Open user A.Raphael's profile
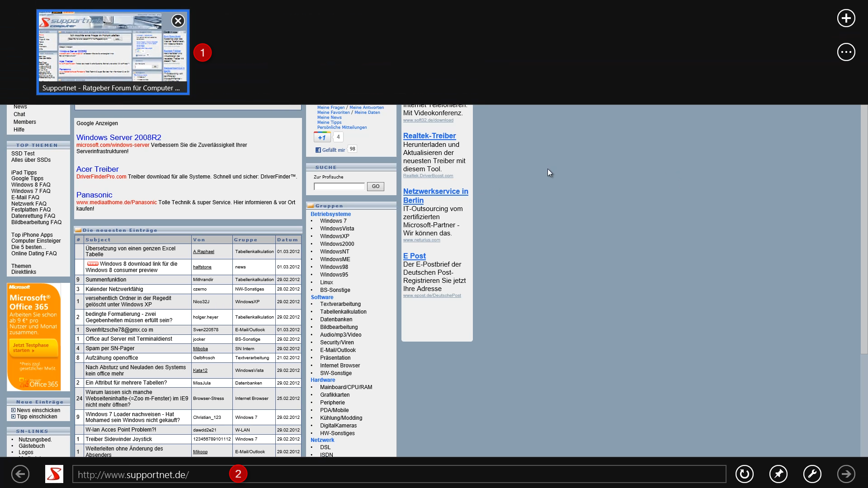Viewport: 868px width, 488px height. pos(203,252)
